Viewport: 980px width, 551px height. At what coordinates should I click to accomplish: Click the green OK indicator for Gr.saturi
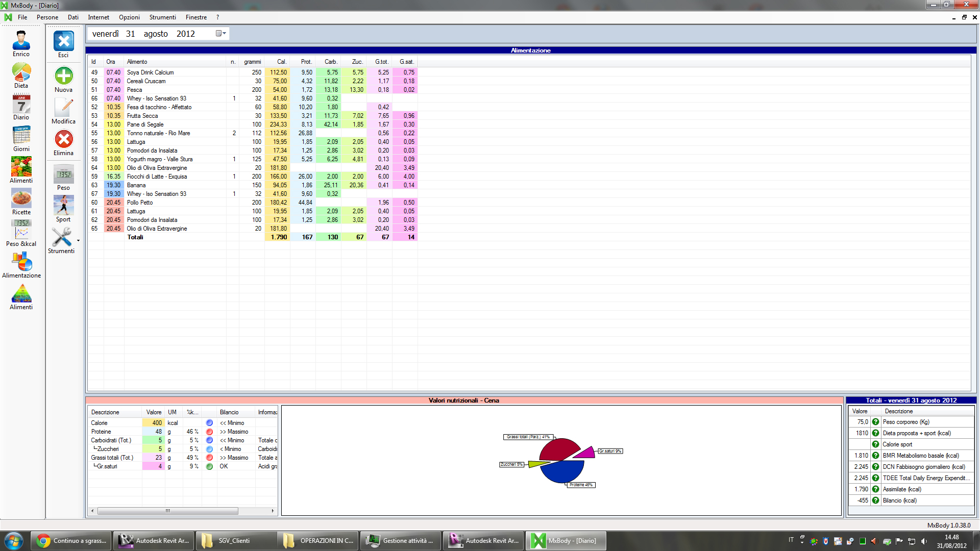[x=209, y=466]
